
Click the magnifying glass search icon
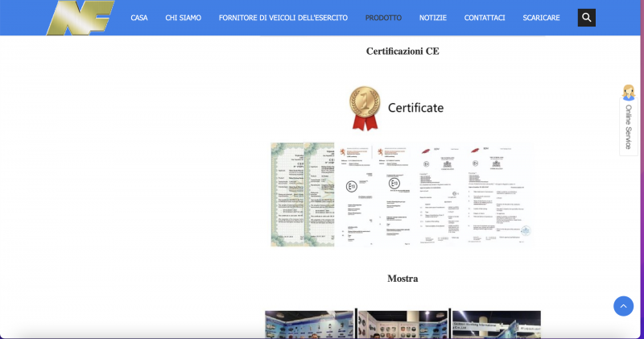click(586, 17)
